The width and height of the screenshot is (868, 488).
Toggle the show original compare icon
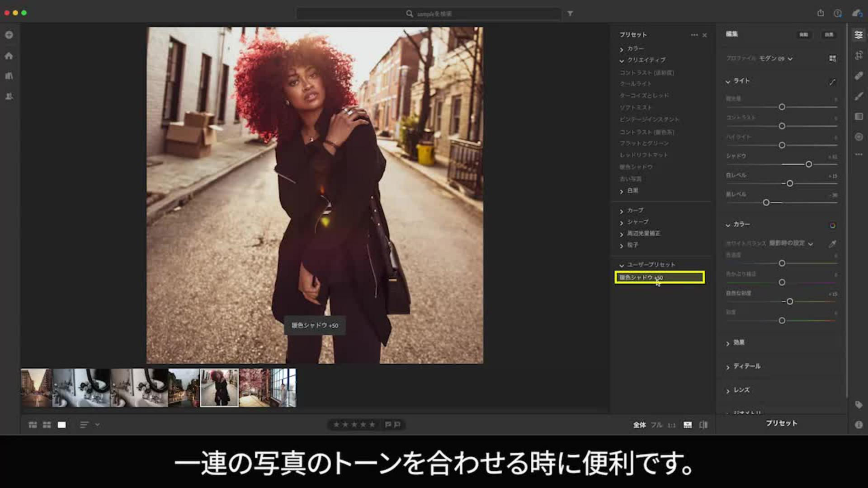pos(703,425)
